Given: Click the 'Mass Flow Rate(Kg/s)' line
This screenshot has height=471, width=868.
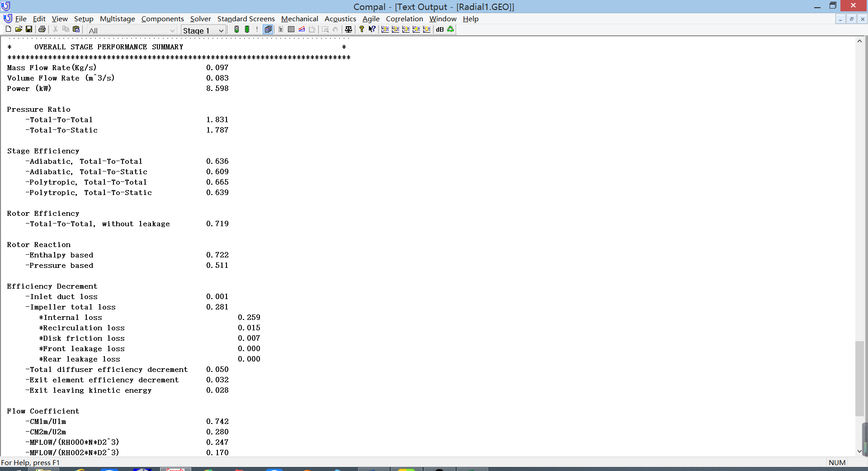Looking at the screenshot, I should [x=52, y=68].
